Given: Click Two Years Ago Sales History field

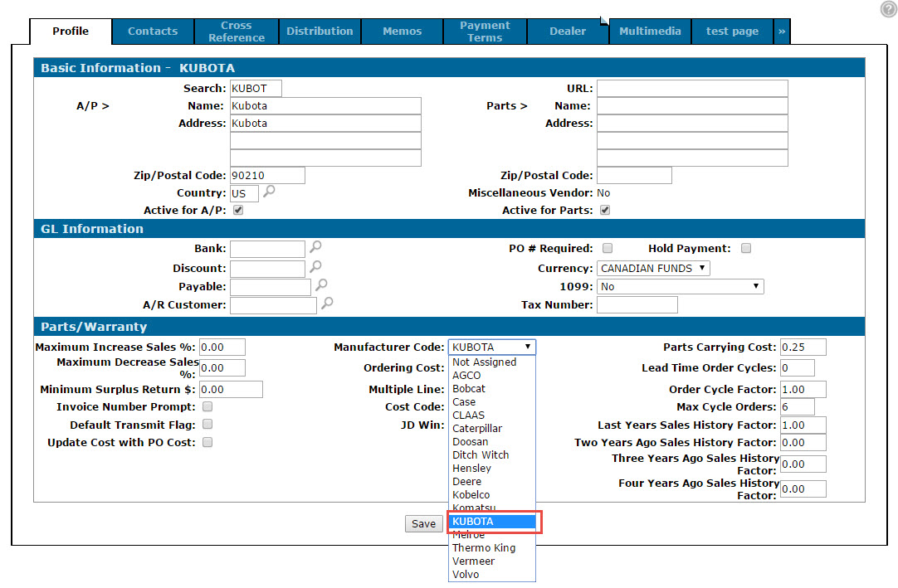Looking at the screenshot, I should point(803,443).
